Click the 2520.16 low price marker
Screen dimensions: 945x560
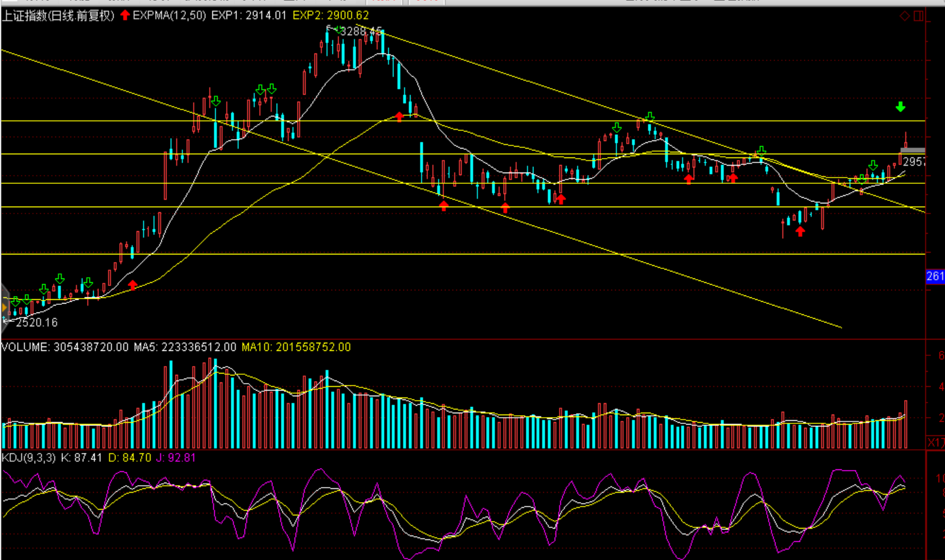point(36,323)
